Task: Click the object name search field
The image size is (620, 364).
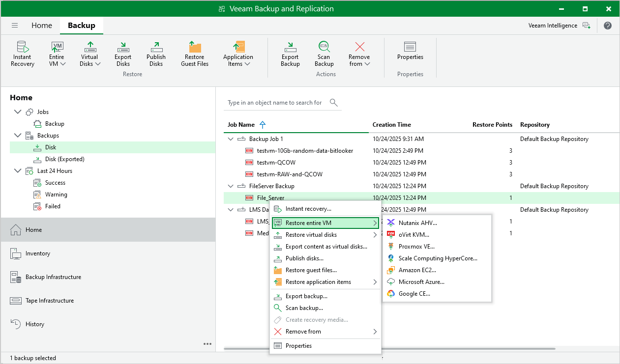Action: click(x=275, y=103)
